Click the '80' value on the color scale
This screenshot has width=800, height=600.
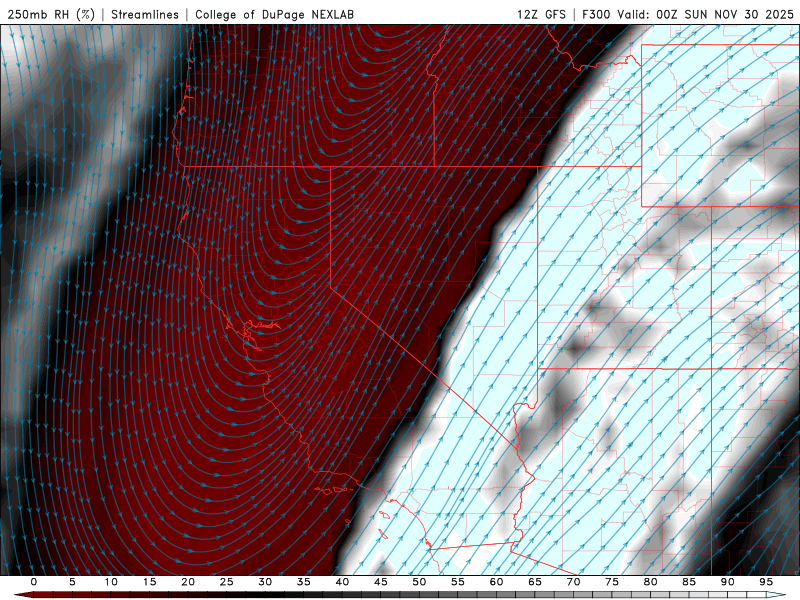(651, 582)
